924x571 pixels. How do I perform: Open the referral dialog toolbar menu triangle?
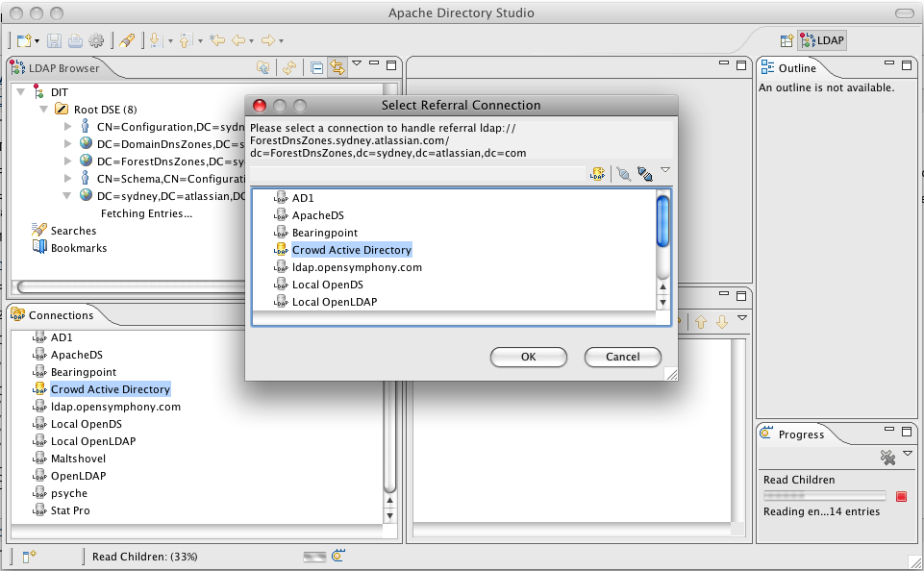665,170
